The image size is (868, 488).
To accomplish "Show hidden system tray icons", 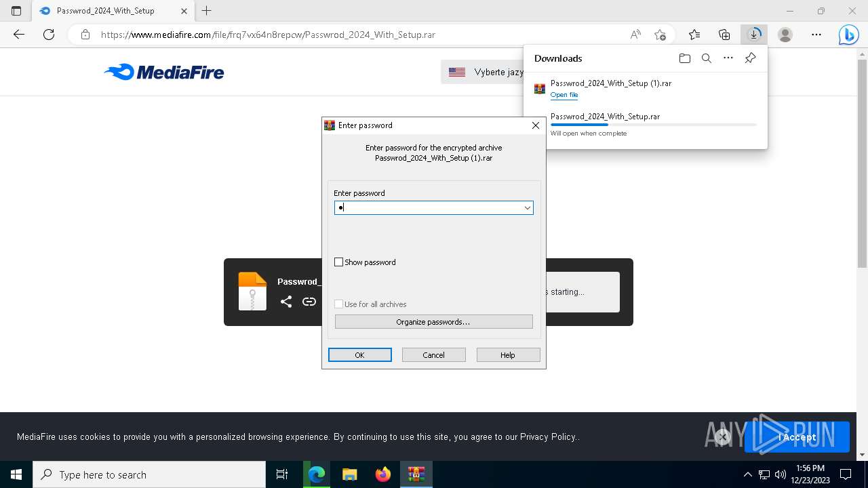I will coord(747,474).
